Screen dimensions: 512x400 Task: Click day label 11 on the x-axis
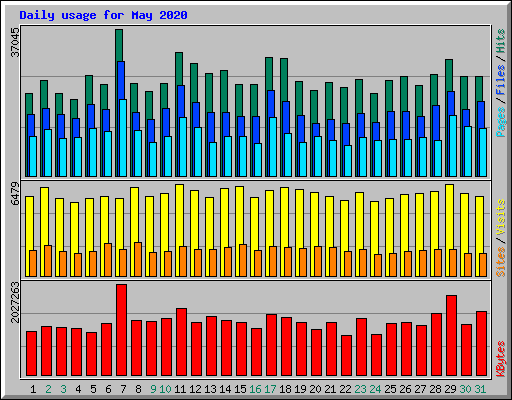180,389
